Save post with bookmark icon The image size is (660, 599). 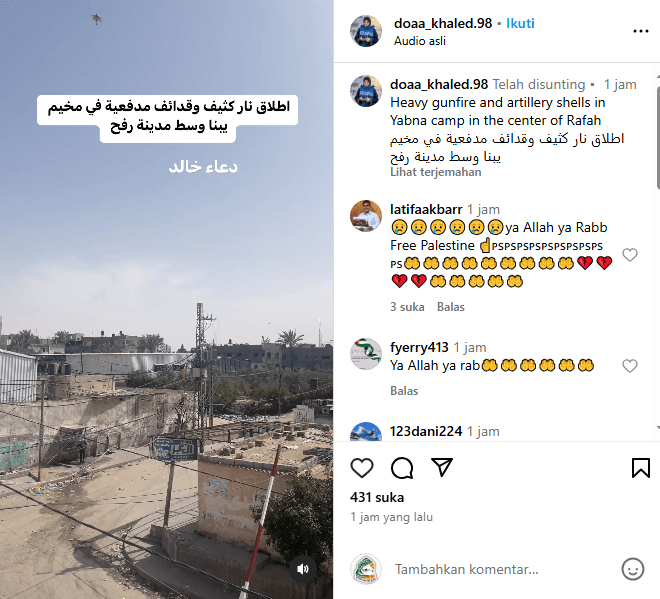pos(641,468)
